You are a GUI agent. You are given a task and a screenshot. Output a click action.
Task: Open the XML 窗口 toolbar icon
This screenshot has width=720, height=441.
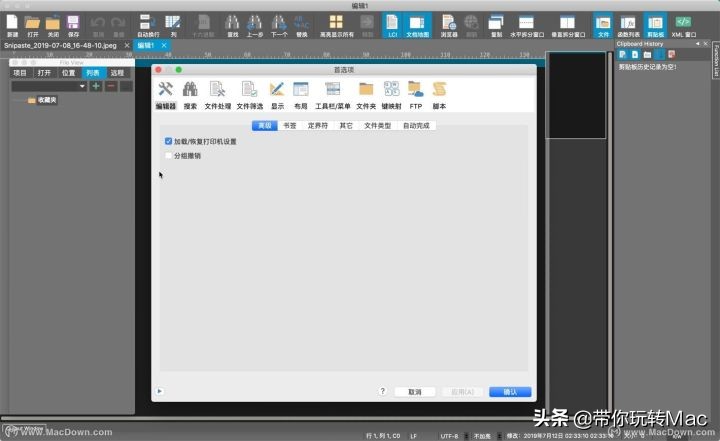coord(683,25)
